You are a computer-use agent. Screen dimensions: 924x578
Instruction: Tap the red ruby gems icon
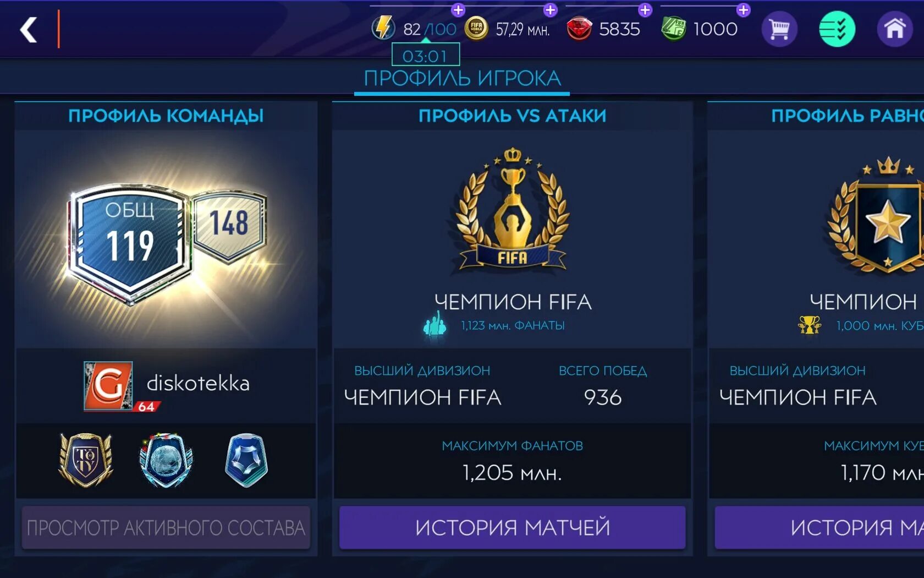pos(579,29)
